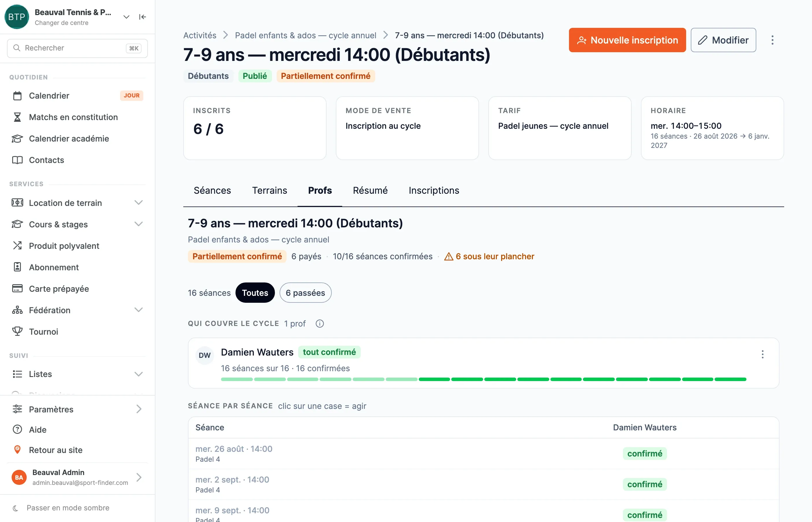The image size is (812, 522).
Task: Click the Calendrier calendar icon
Action: click(17, 96)
